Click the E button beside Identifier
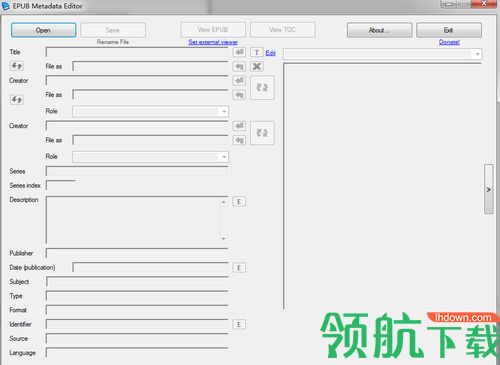Image resolution: width=500 pixels, height=365 pixels. pos(239,324)
